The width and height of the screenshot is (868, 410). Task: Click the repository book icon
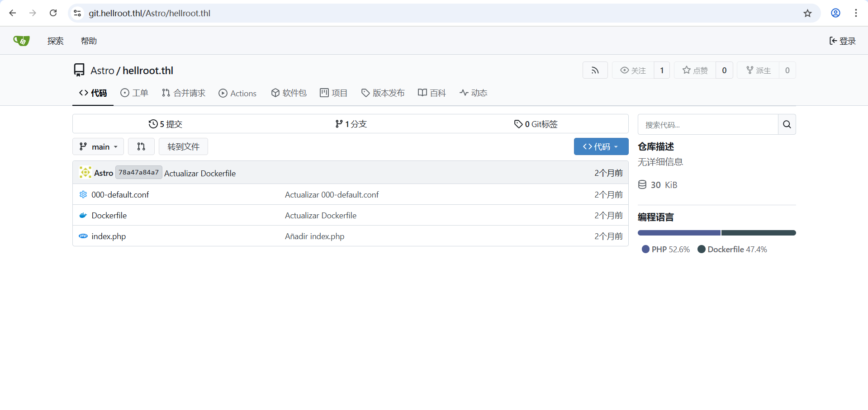point(79,70)
